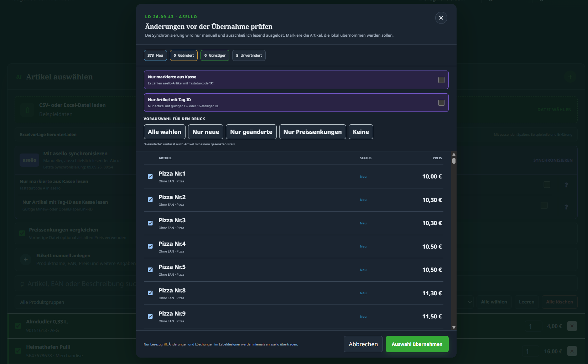Click asello logo in background page
Image resolution: width=588 pixels, height=364 pixels.
29,160
